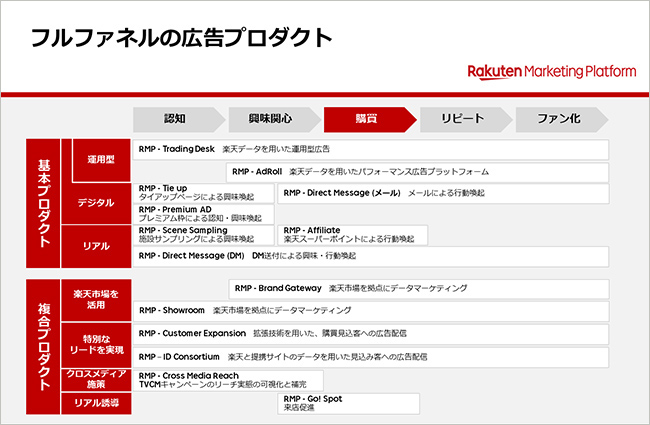Click the RMP - Brand Gateway row

[419, 289]
